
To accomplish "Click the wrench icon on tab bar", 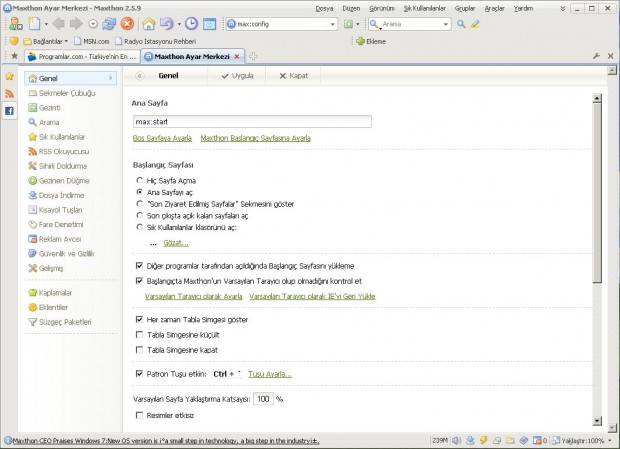I will point(596,56).
